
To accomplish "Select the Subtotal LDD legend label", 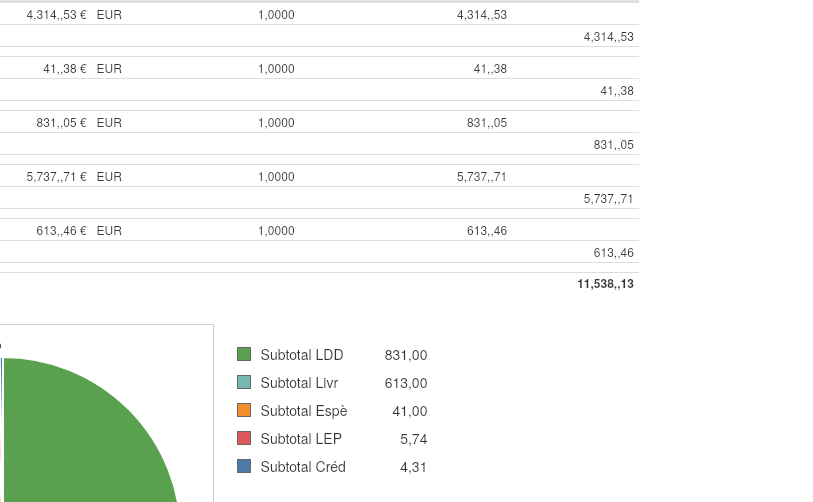I will pos(302,355).
